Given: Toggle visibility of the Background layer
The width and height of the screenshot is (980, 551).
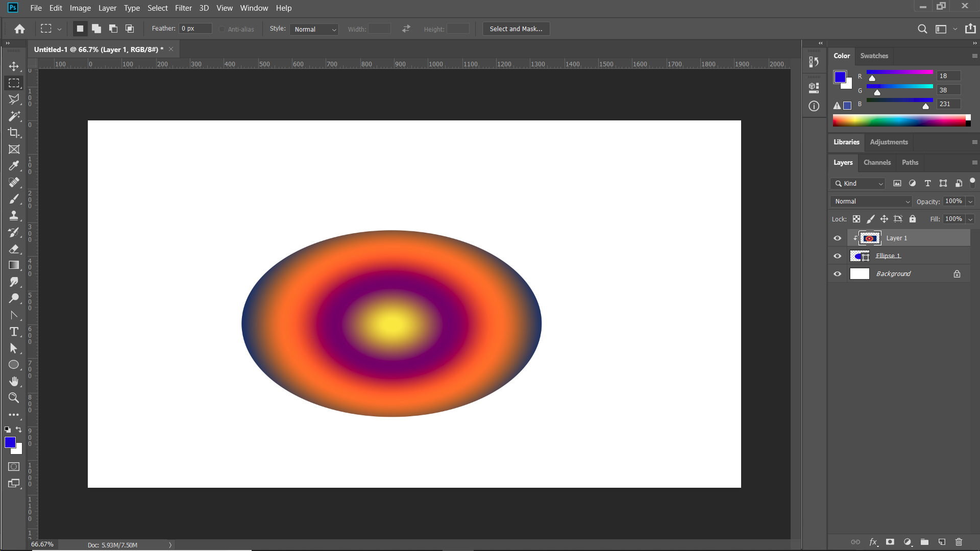Looking at the screenshot, I should 837,274.
